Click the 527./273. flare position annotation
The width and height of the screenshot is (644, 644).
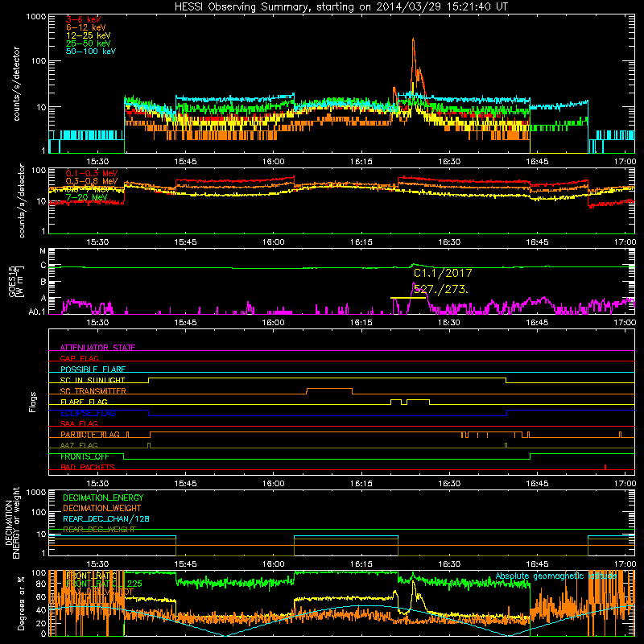[440, 290]
